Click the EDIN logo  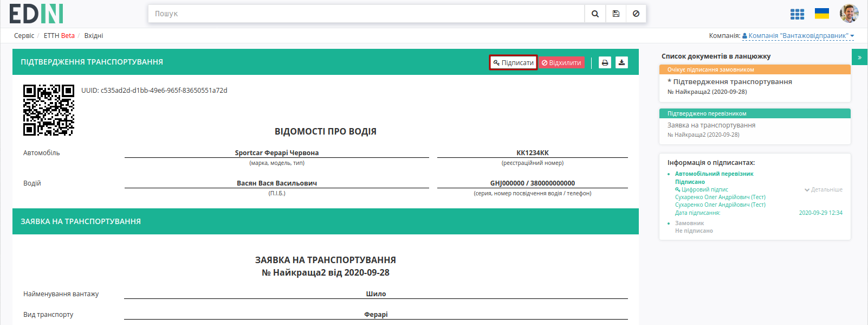point(36,14)
